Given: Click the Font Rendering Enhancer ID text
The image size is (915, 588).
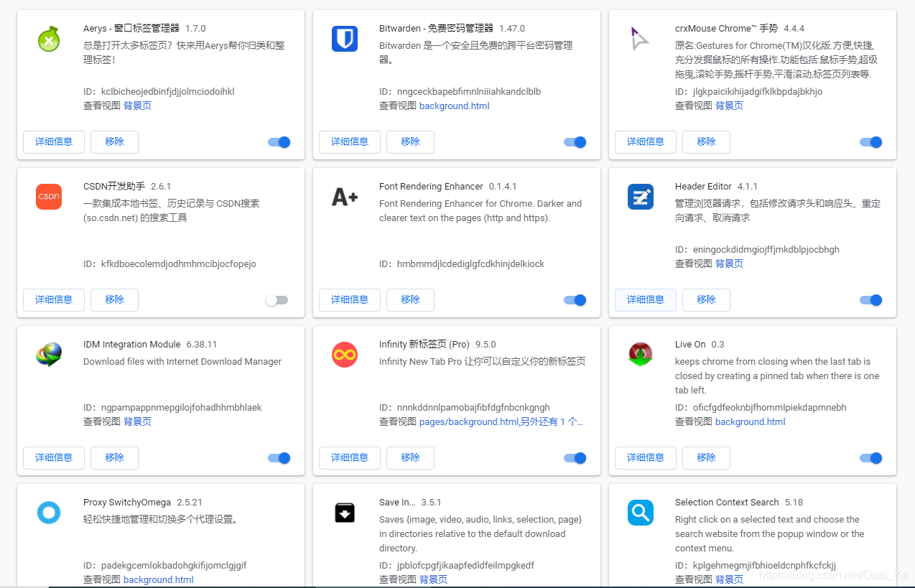Looking at the screenshot, I should pyautogui.click(x=462, y=264).
